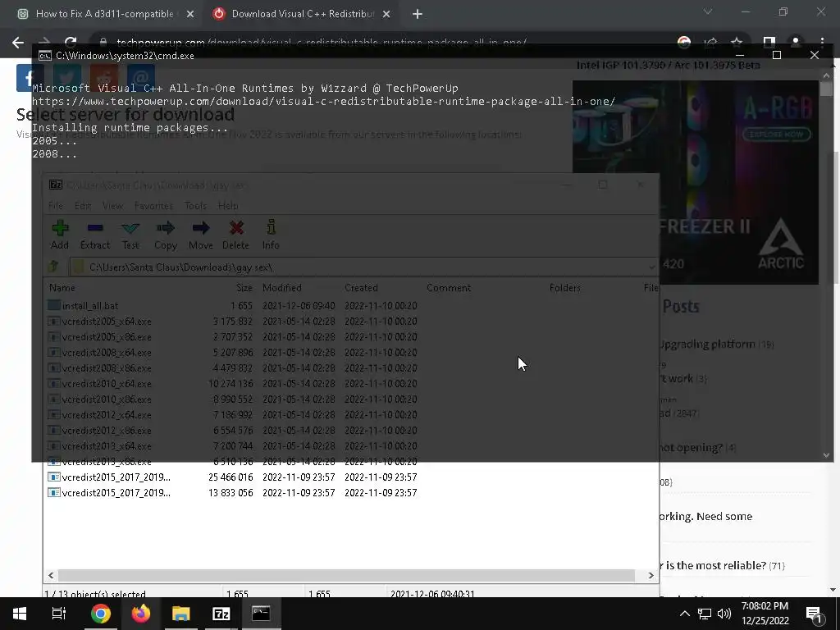840x630 pixels.
Task: Sort 7-Zip list by Name column
Action: (x=62, y=288)
